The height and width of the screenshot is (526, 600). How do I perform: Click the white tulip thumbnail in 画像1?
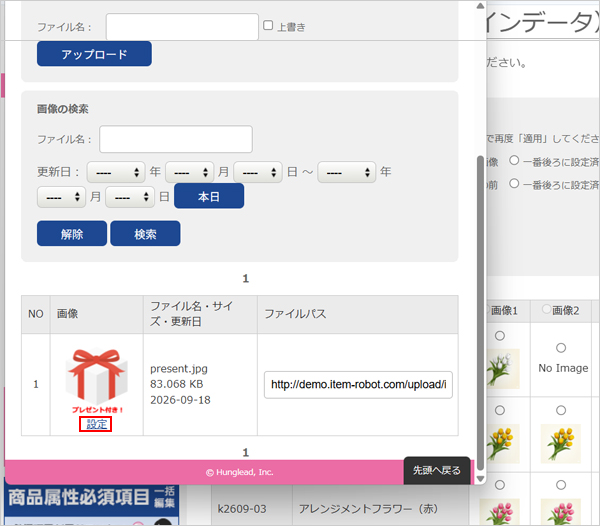[503, 369]
